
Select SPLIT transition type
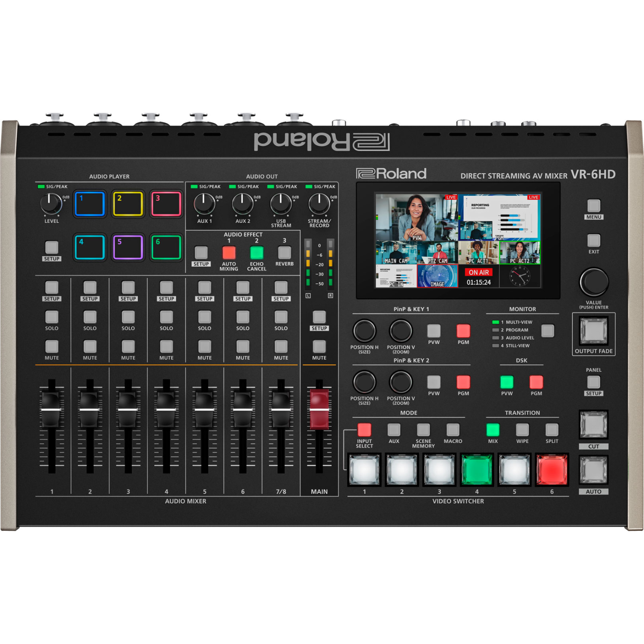(552, 430)
